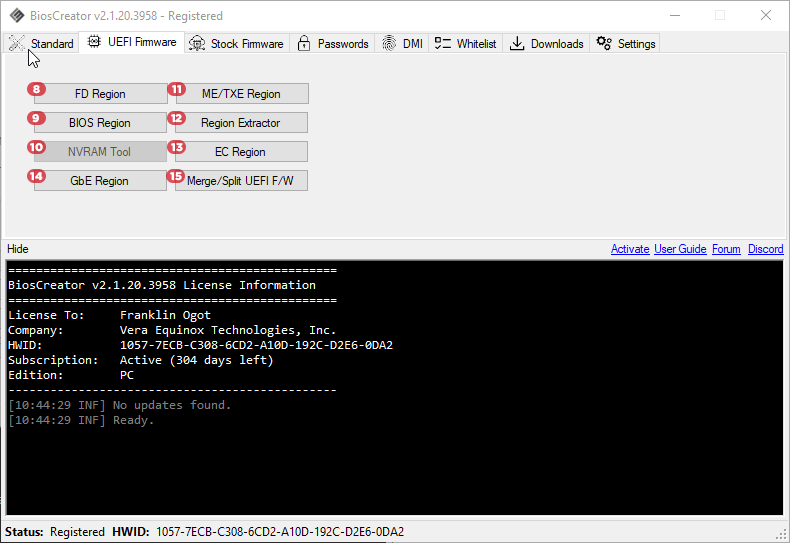
Task: Click the HWID value in status bar
Action: coord(280,532)
